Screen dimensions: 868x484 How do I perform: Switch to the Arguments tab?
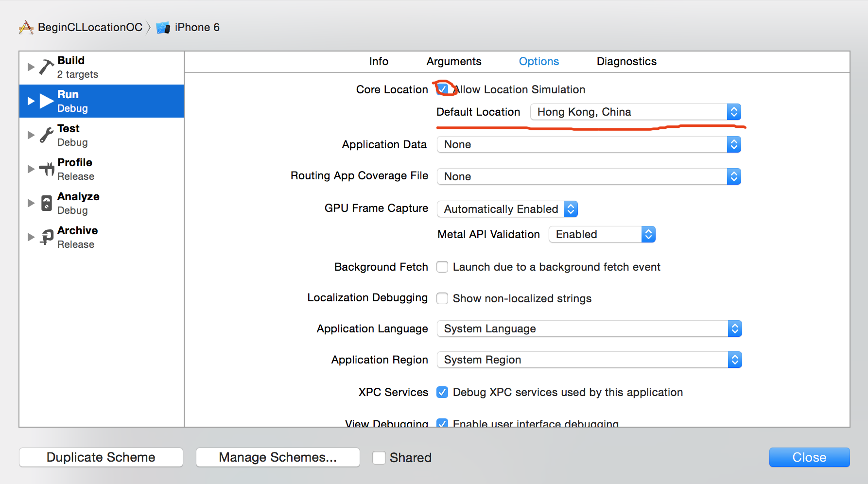[453, 62]
